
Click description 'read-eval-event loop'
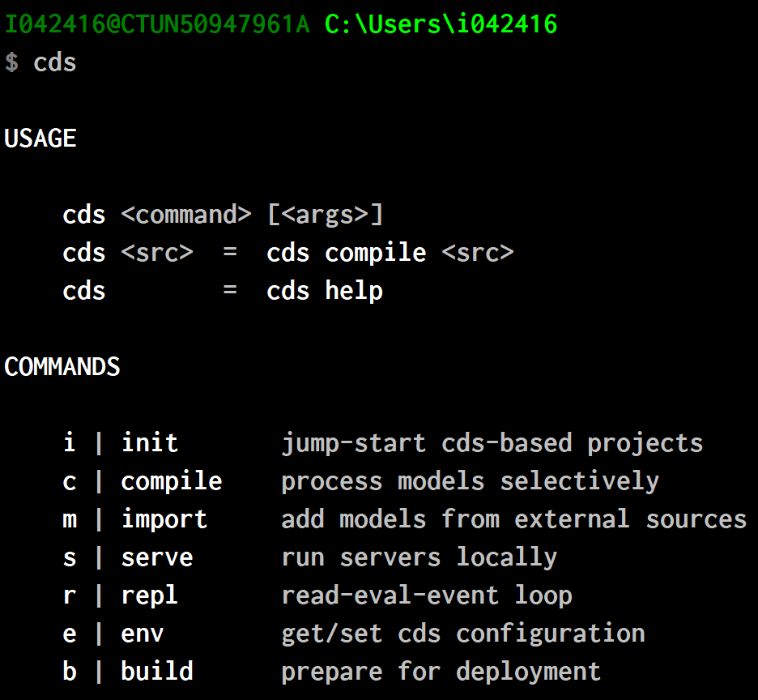tap(427, 595)
